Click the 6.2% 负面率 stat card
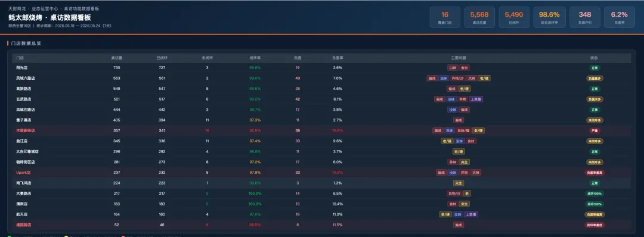644x237 pixels. coord(620,17)
